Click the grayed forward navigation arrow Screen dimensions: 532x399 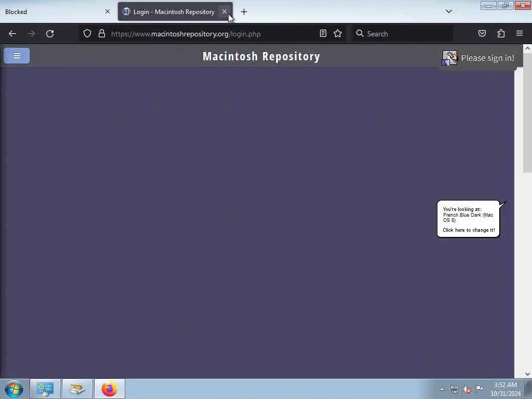pyautogui.click(x=31, y=34)
